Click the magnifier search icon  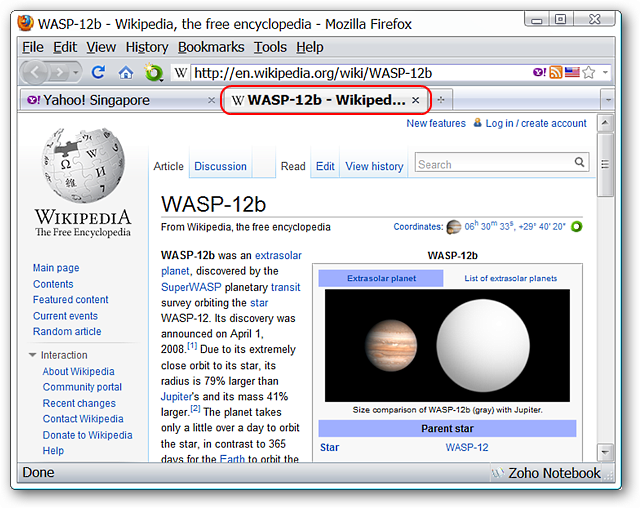[x=580, y=162]
